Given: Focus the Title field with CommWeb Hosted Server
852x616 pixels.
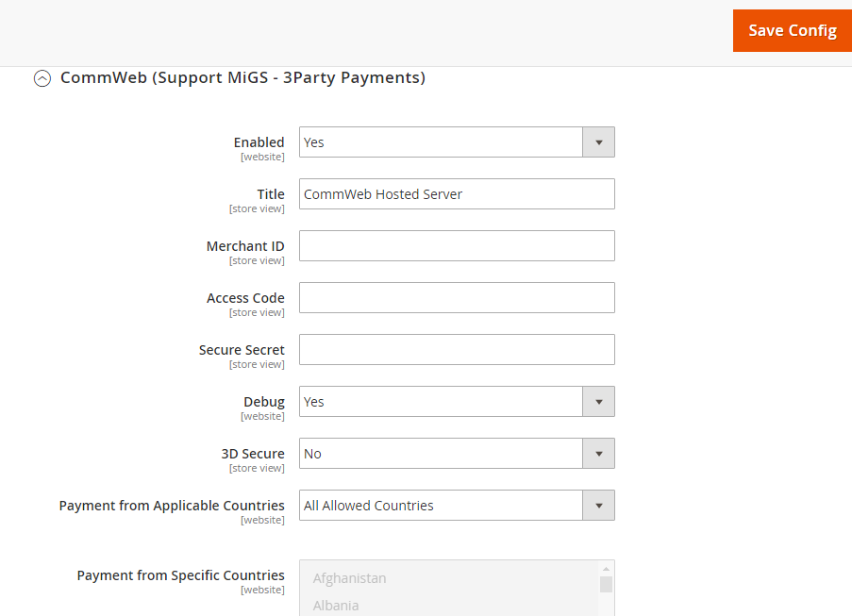Looking at the screenshot, I should tap(457, 194).
